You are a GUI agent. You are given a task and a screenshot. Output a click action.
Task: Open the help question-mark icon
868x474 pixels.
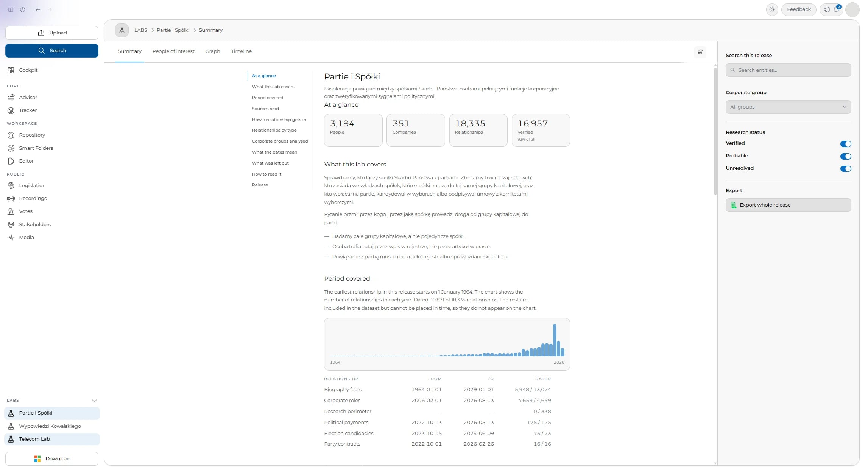tap(23, 10)
